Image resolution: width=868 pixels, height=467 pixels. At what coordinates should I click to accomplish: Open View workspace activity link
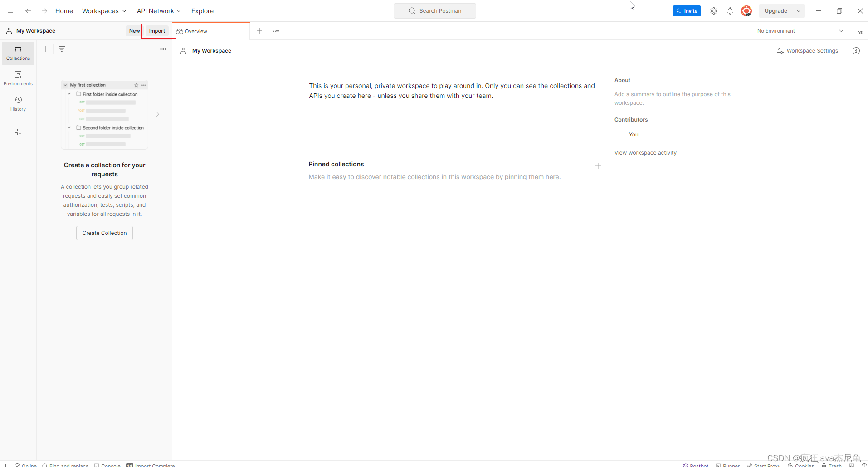645,153
